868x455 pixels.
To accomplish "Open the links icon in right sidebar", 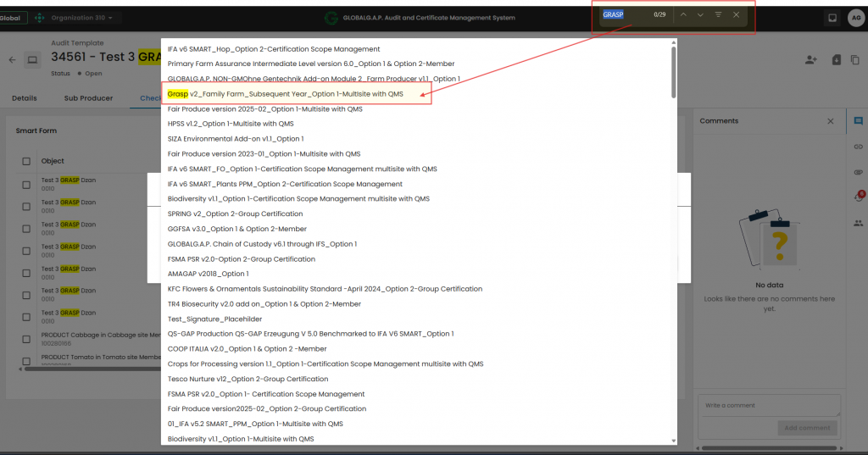I will click(x=858, y=147).
